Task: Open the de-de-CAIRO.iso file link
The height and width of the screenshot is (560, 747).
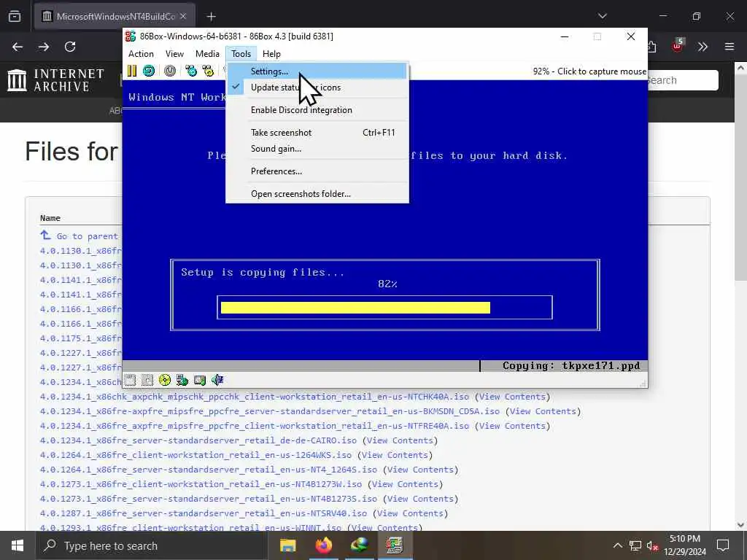Action: [198, 440]
